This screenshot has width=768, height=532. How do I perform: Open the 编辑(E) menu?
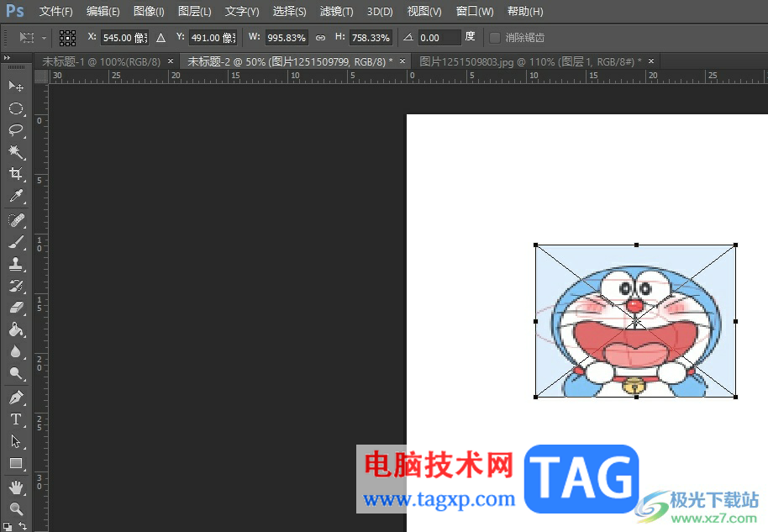[x=103, y=11]
